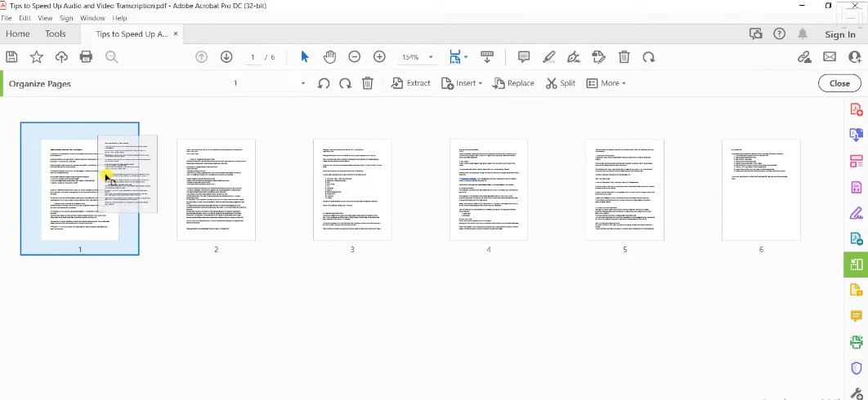
Task: Switch to the Tools tab
Action: [x=56, y=34]
